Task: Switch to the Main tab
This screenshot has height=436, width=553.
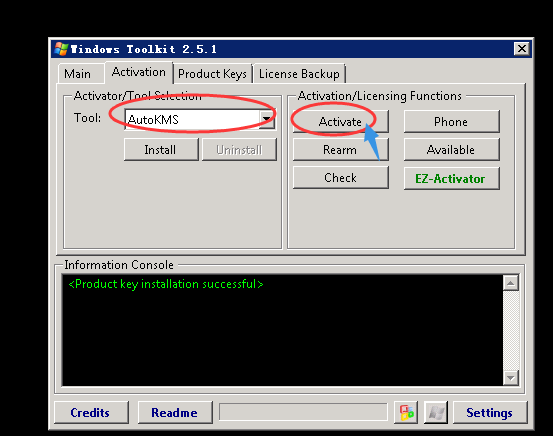Action: click(78, 74)
